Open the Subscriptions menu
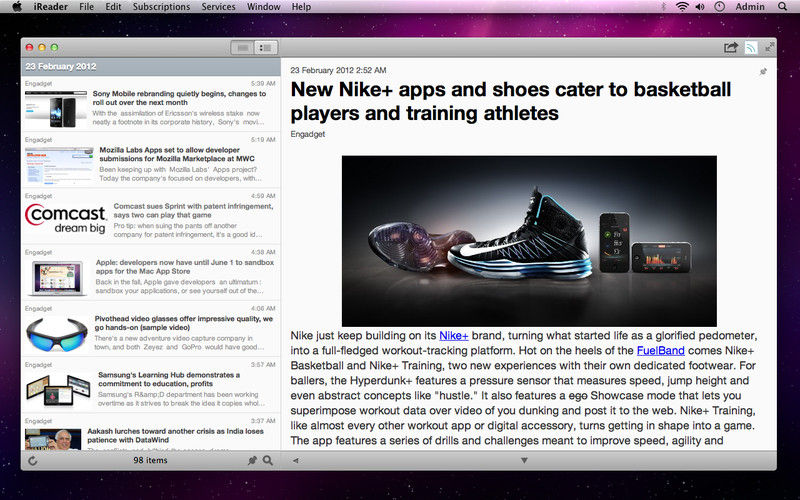 tap(161, 7)
